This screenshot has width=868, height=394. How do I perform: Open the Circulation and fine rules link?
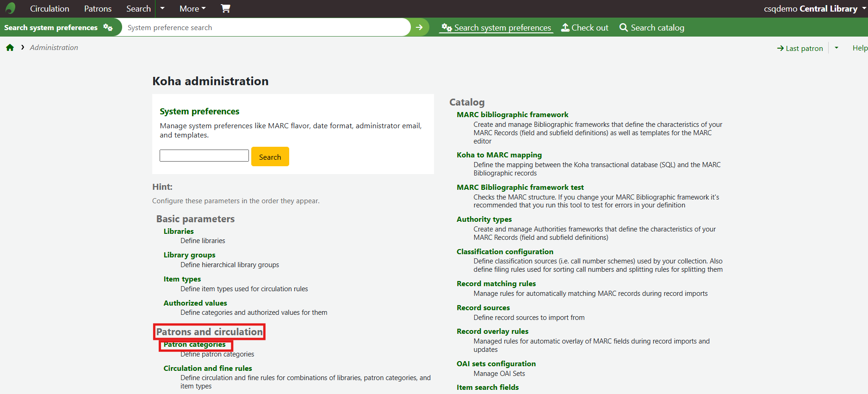(208, 368)
